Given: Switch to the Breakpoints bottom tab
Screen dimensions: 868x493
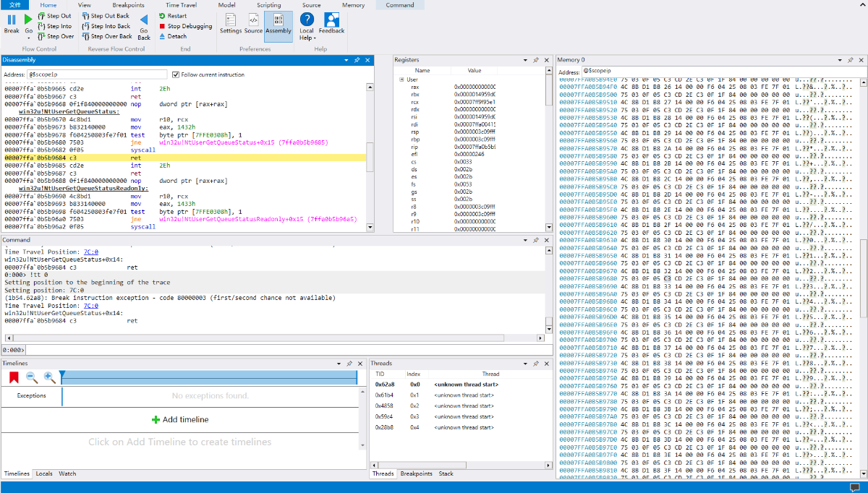Looking at the screenshot, I should (x=416, y=473).
